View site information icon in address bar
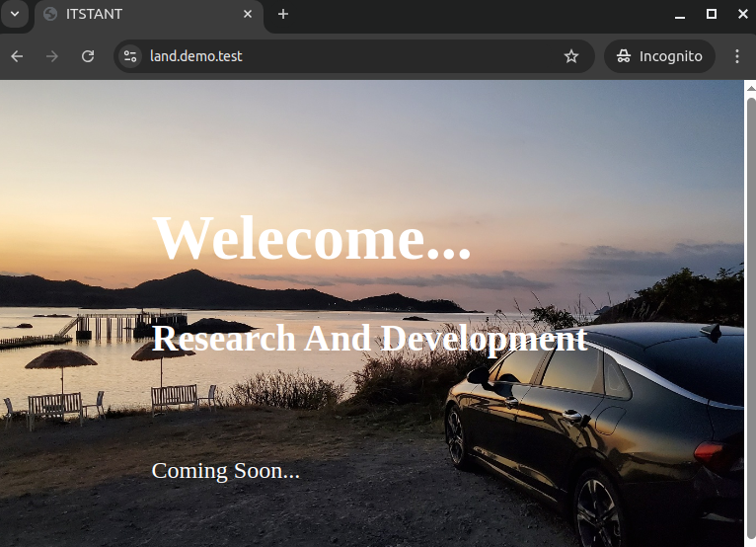The image size is (756, 547). (130, 56)
